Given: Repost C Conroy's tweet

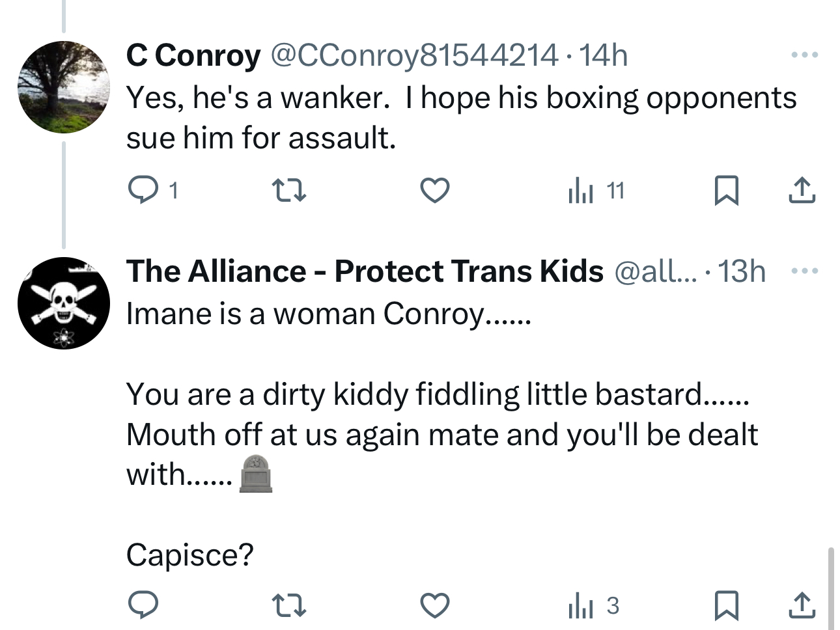Looking at the screenshot, I should [x=288, y=190].
